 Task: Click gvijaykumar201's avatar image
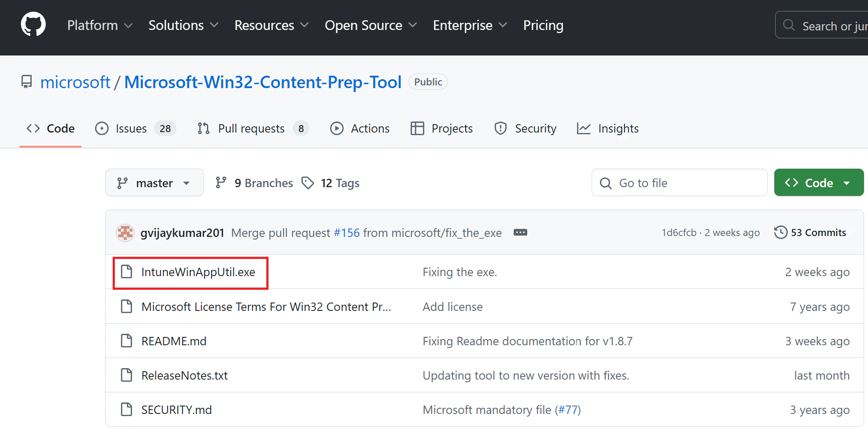tap(125, 233)
